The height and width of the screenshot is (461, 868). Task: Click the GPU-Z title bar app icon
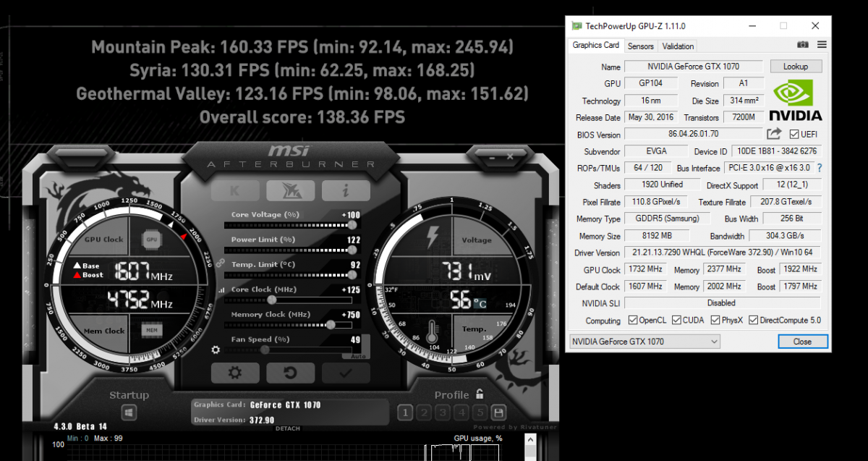pyautogui.click(x=576, y=25)
